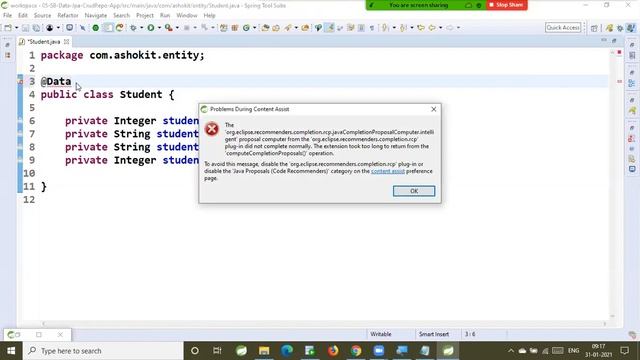
Task: Close the Problems During Content Assist dialog
Action: pyautogui.click(x=433, y=109)
